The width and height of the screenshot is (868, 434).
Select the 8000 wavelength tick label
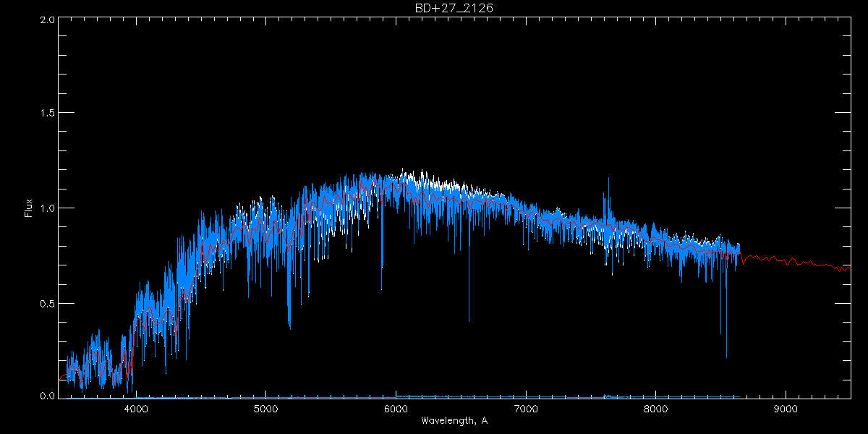coord(655,407)
